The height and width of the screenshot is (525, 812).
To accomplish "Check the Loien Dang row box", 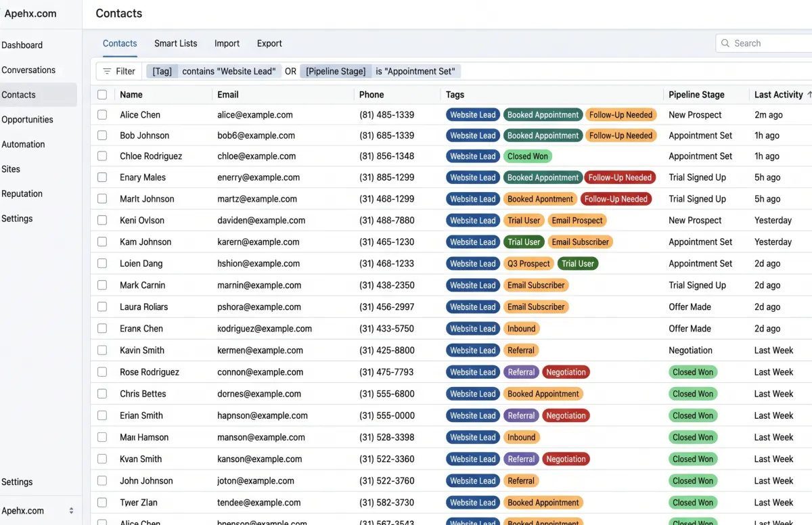I will coord(102,264).
